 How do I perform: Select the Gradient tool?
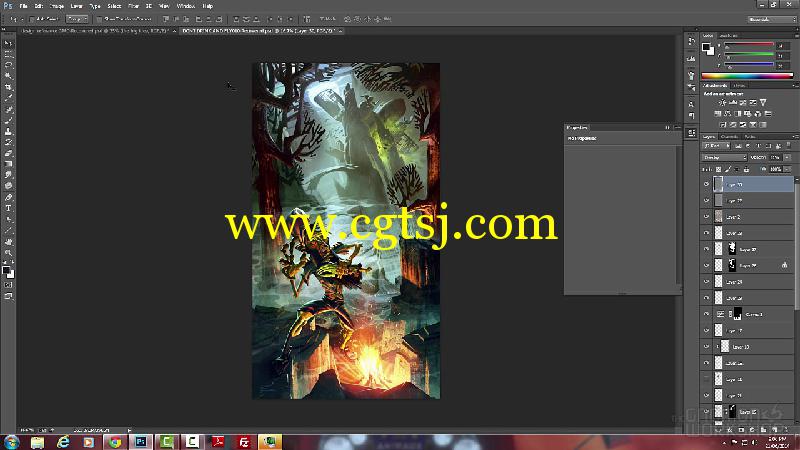pyautogui.click(x=8, y=164)
